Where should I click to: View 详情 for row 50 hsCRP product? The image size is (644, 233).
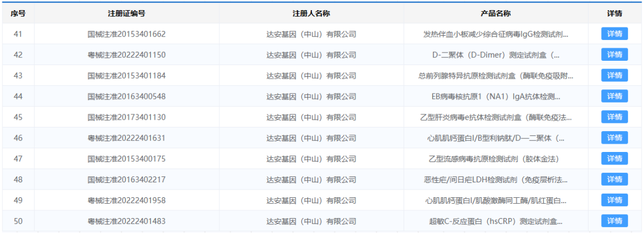(614, 220)
